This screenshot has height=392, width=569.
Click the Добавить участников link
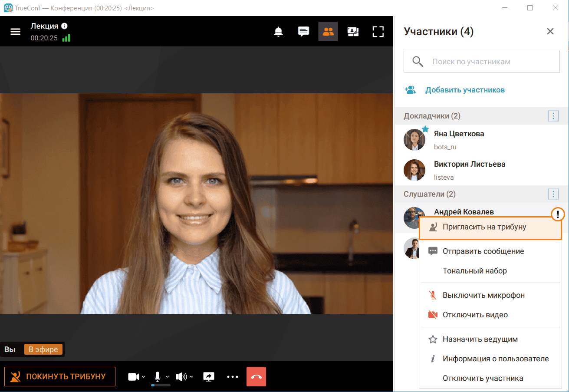click(x=465, y=90)
